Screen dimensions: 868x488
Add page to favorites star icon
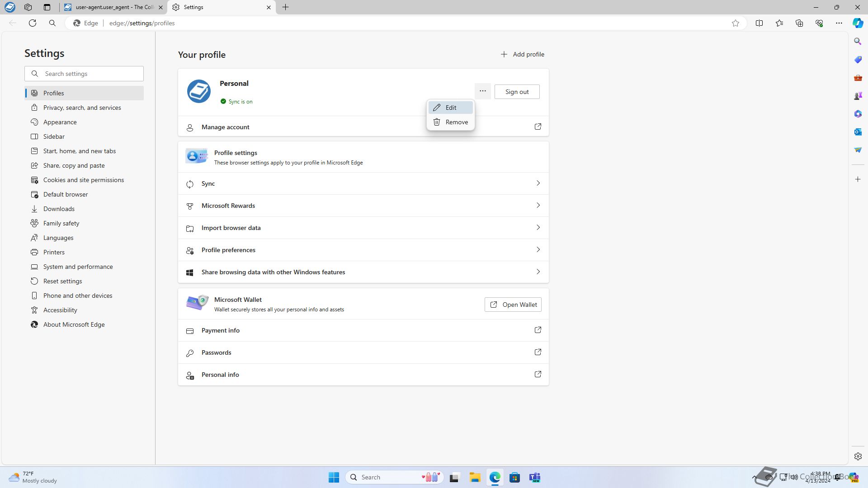coord(736,23)
